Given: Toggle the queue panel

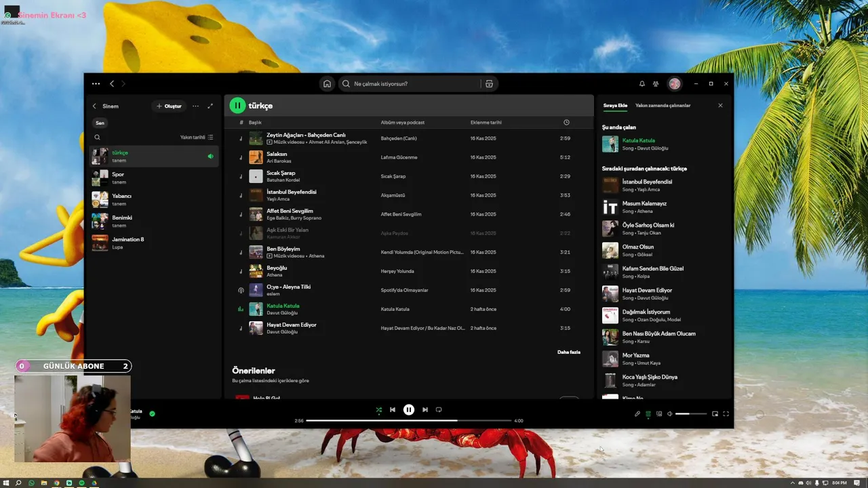Looking at the screenshot, I should [648, 414].
